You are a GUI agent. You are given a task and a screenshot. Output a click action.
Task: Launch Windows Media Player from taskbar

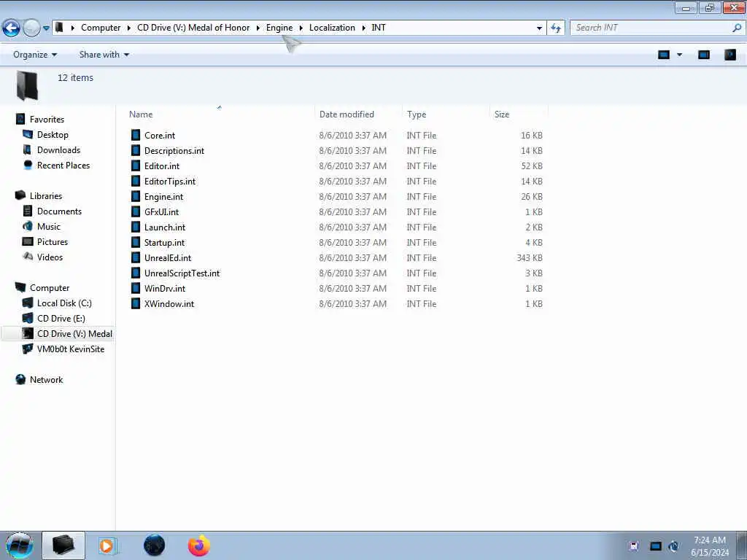click(x=108, y=545)
